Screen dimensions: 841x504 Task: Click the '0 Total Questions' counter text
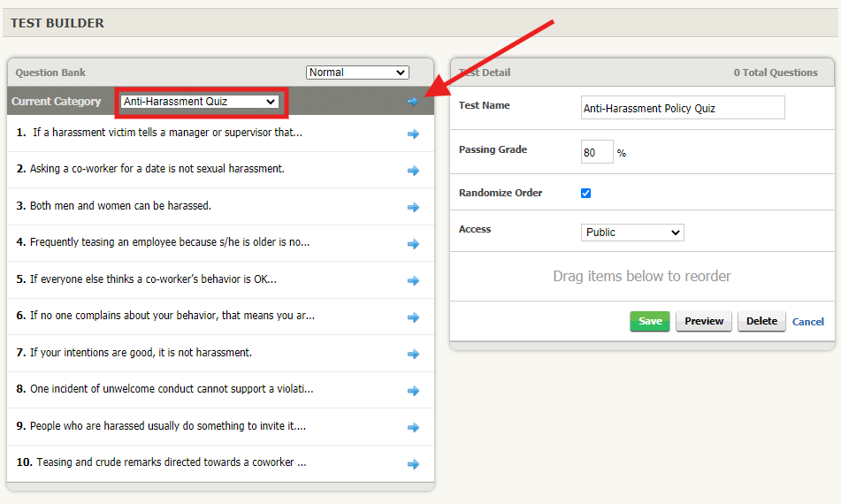pyautogui.click(x=776, y=73)
